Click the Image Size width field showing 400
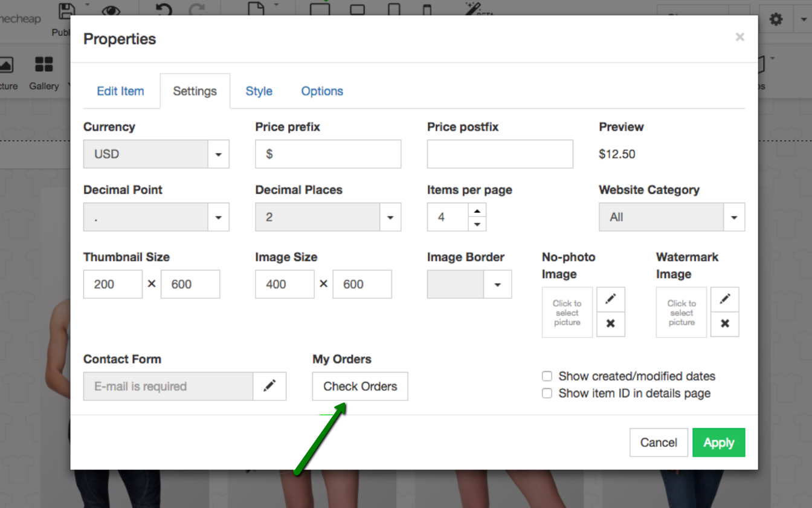This screenshot has width=812, height=508. tap(285, 284)
